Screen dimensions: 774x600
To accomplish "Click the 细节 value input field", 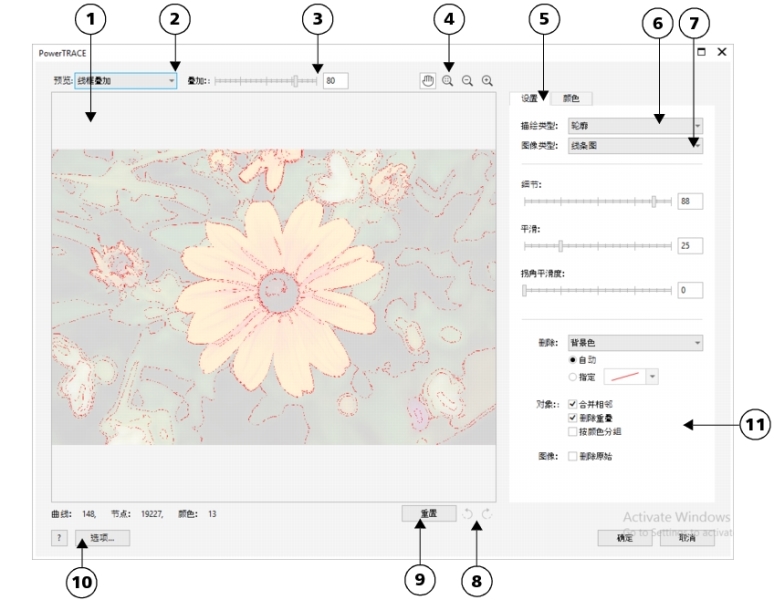I will [x=690, y=201].
